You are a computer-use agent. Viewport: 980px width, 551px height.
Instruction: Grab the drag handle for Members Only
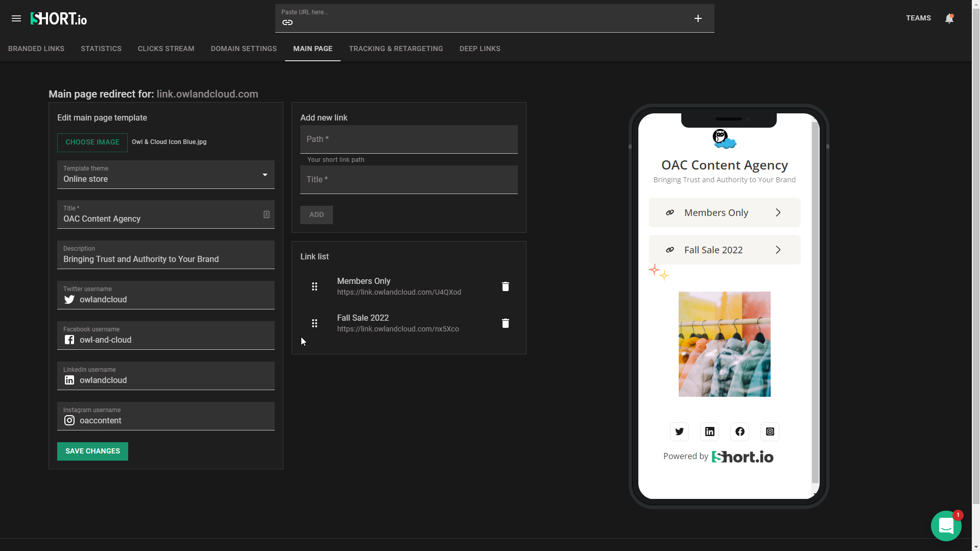click(315, 286)
